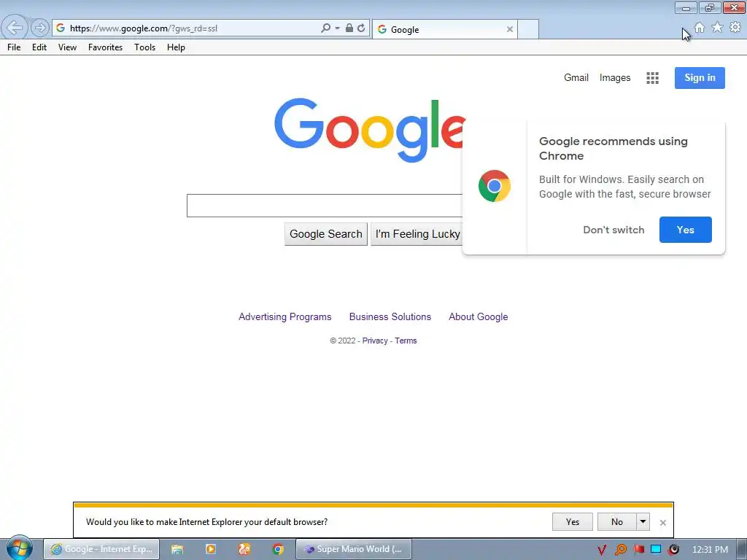747x560 pixels.
Task: Open Windows Media Player from the taskbar
Action: click(x=211, y=549)
